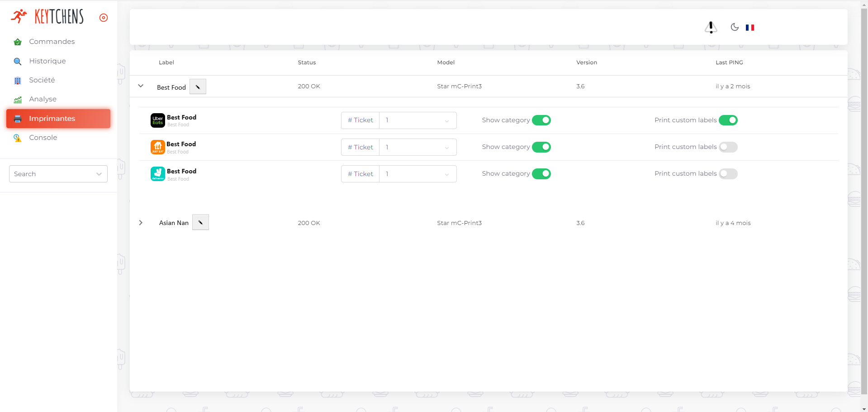This screenshot has width=868, height=412.
Task: Click the French flag language icon
Action: pyautogui.click(x=749, y=28)
